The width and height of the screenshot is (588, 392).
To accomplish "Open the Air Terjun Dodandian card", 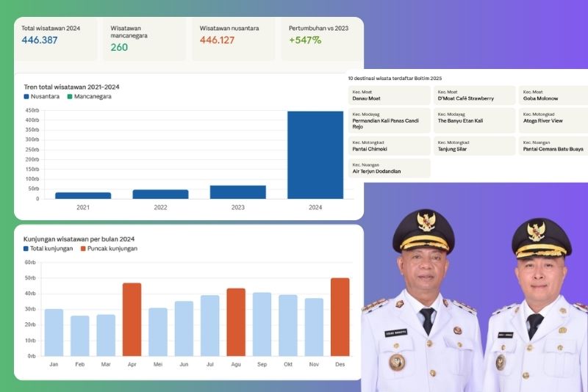I will pyautogui.click(x=390, y=168).
